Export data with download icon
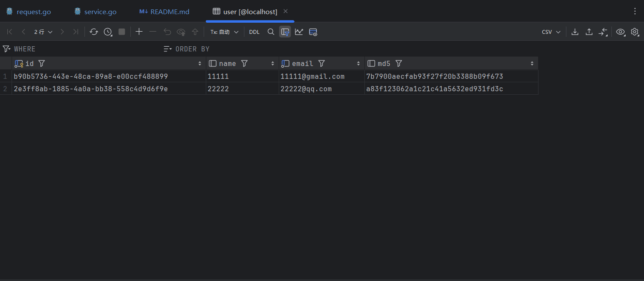Image resolution: width=644 pixels, height=281 pixels. click(x=575, y=32)
